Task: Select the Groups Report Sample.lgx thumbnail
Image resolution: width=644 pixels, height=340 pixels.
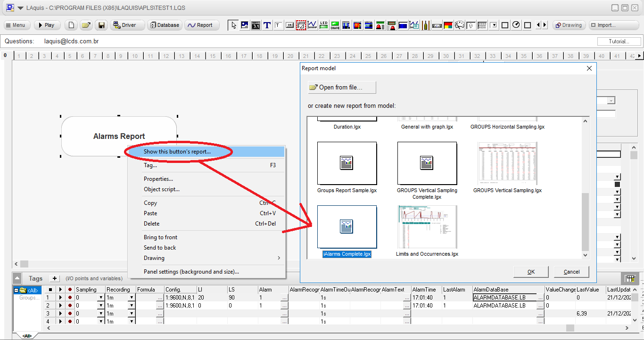Action: coord(347,163)
